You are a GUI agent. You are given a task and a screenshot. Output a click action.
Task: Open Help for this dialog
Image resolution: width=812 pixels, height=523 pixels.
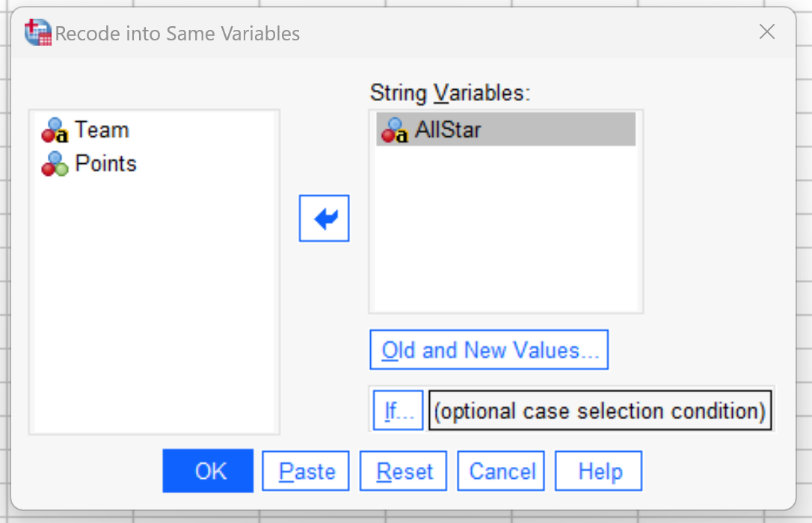(598, 471)
